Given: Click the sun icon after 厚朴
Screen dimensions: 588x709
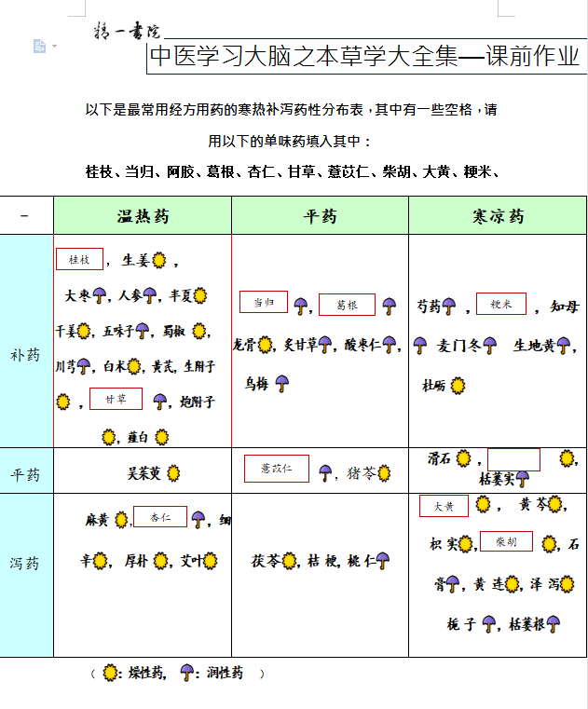Looking at the screenshot, I should pos(160,561).
